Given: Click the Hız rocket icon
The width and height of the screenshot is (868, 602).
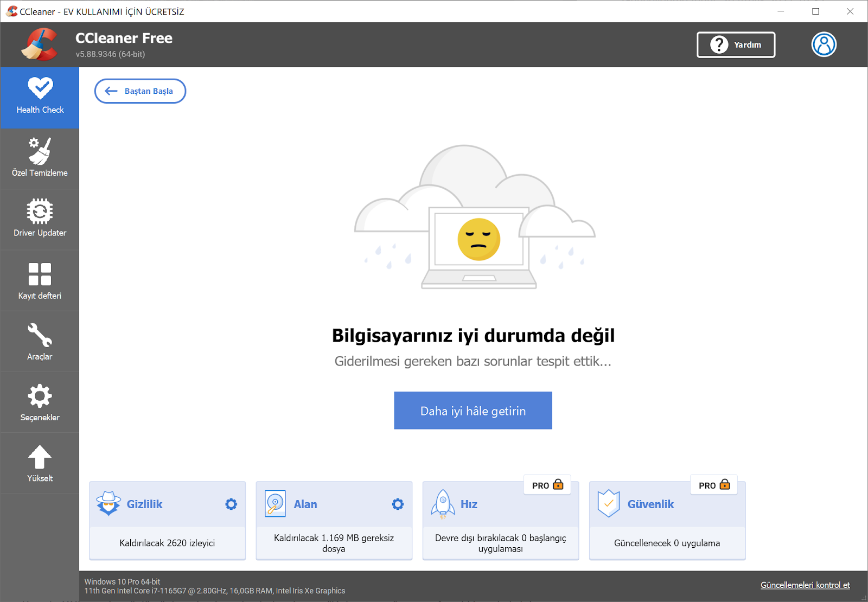Looking at the screenshot, I should 443,504.
